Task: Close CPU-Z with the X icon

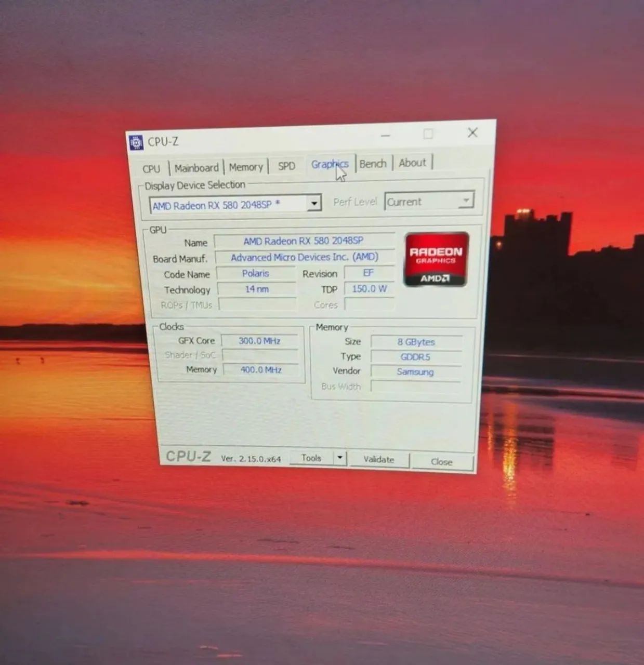Action: 472,132
